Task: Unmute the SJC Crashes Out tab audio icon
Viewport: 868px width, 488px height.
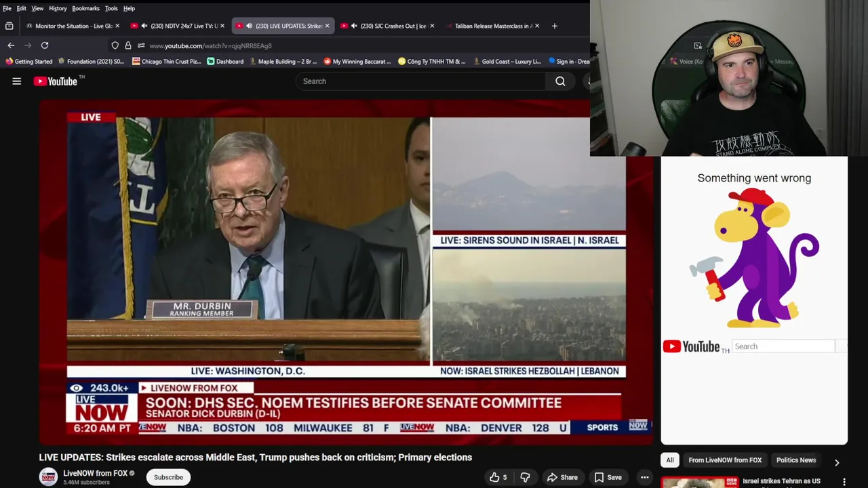Action: click(354, 26)
